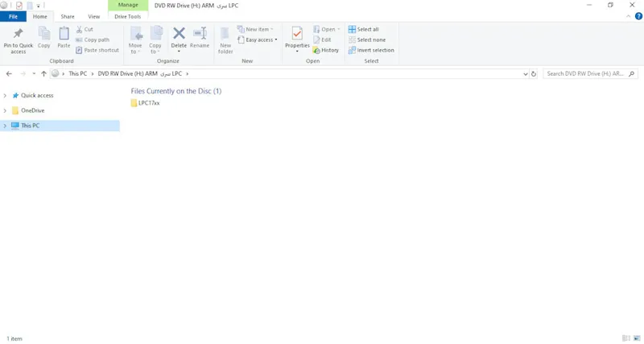Open the Drive Tools tab
The height and width of the screenshot is (344, 644).
coord(128,16)
